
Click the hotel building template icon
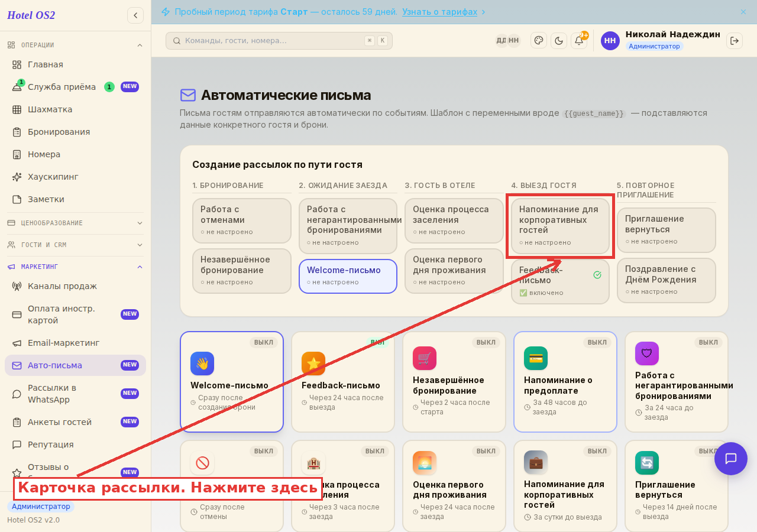coord(313,463)
